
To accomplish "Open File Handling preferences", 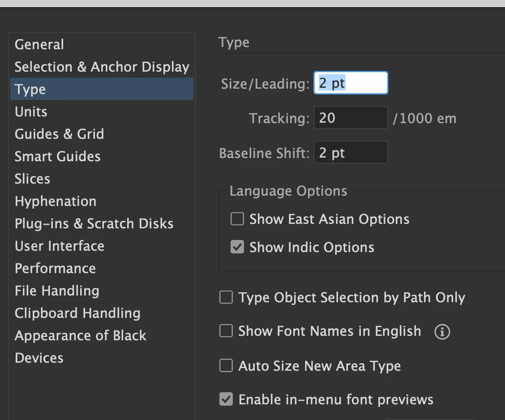I will (57, 291).
